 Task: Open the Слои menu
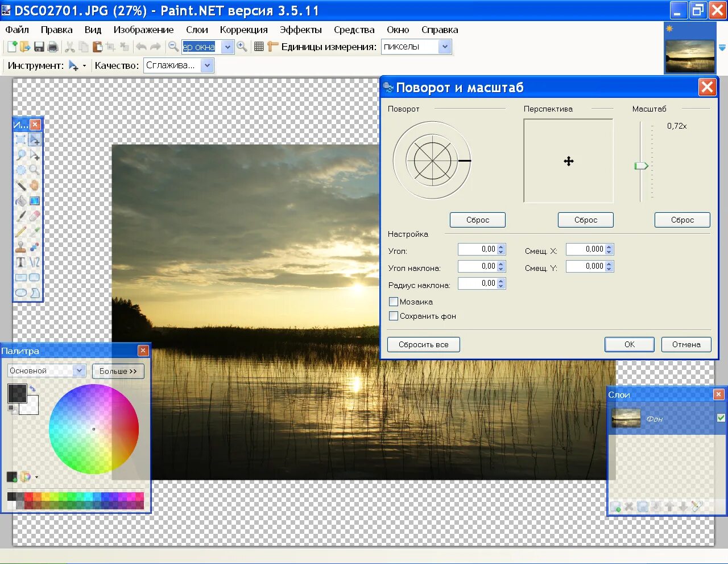coord(197,30)
